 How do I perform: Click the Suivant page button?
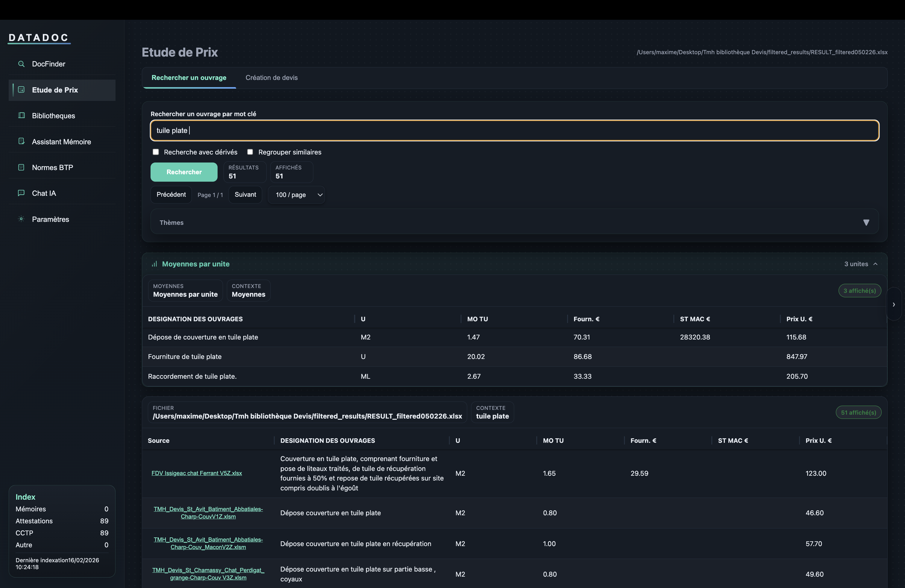[245, 195]
